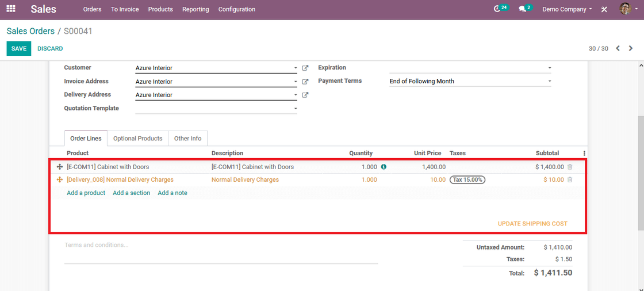Viewport: 644px width, 291px height.
Task: Click Update Shipping Cost link
Action: (532, 224)
